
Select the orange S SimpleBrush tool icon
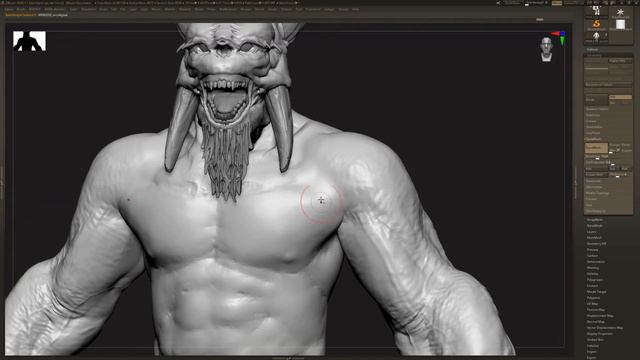596,24
